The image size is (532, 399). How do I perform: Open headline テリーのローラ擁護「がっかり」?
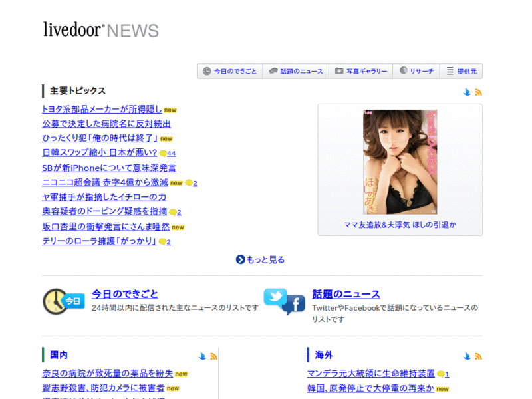(99, 241)
